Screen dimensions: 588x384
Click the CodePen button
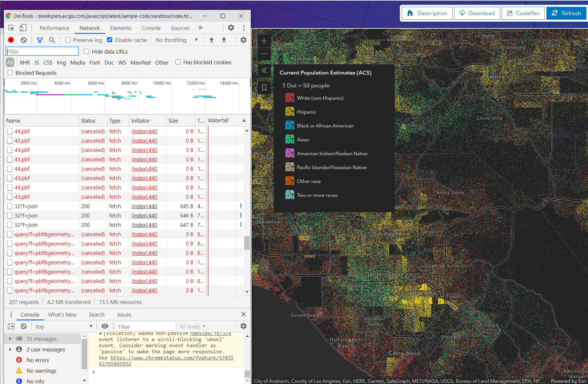point(523,13)
